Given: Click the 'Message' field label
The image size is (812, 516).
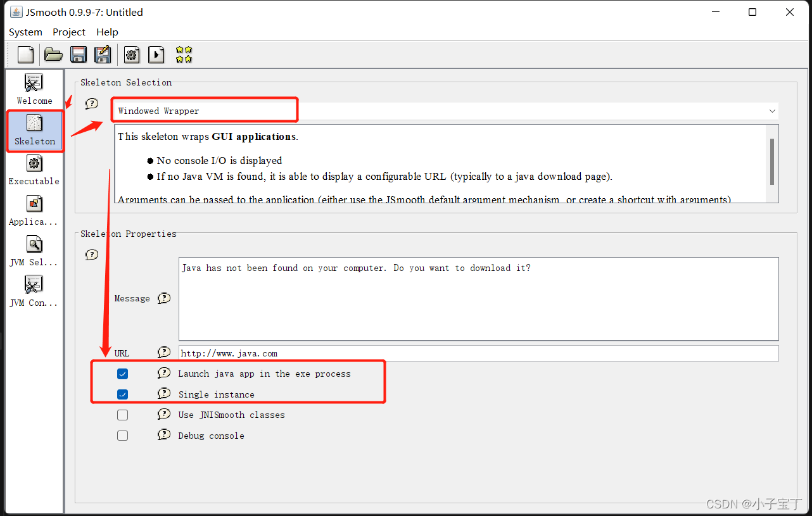Looking at the screenshot, I should coord(132,298).
